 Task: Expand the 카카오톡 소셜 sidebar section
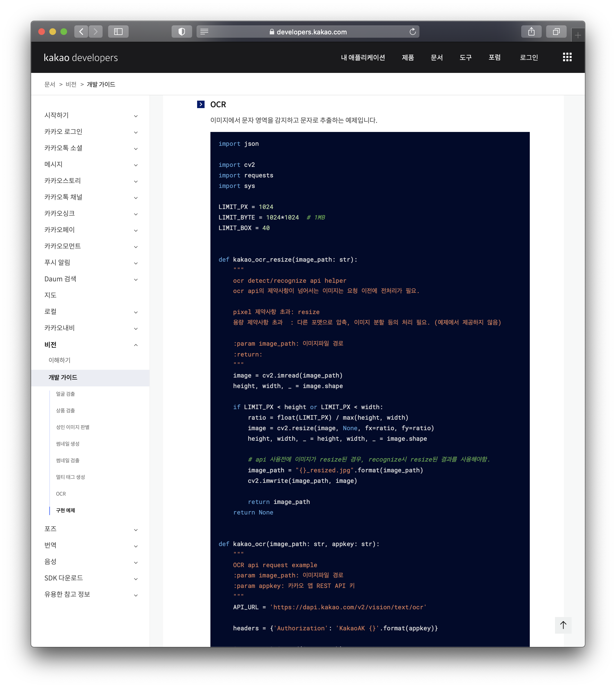click(91, 148)
